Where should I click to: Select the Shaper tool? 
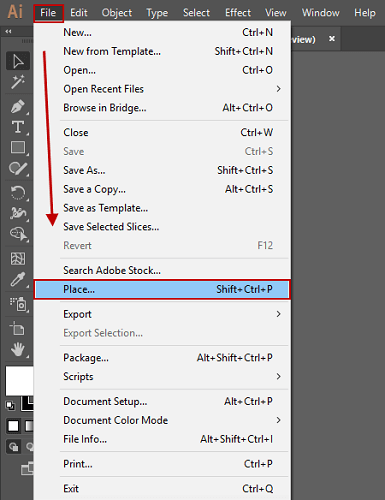point(18,168)
